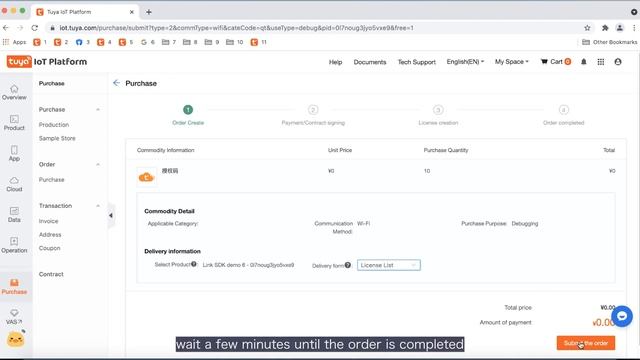The height and width of the screenshot is (360, 640).
Task: Click the Select Product help icon
Action: 194,264
